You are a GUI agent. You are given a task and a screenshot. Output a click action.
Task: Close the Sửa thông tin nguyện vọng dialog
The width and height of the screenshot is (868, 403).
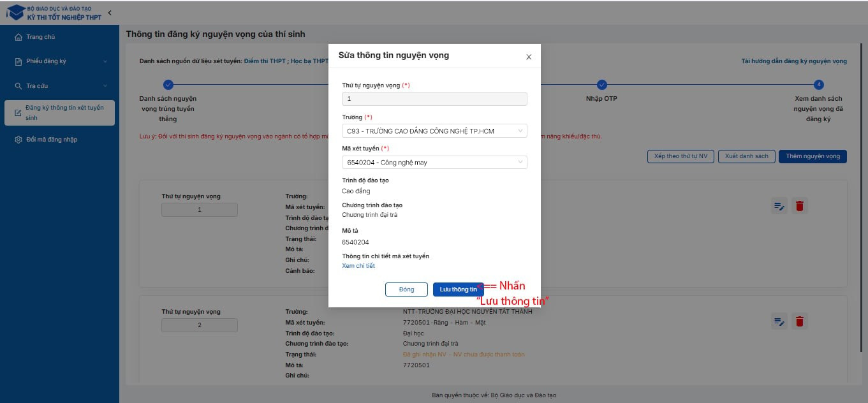pos(528,57)
